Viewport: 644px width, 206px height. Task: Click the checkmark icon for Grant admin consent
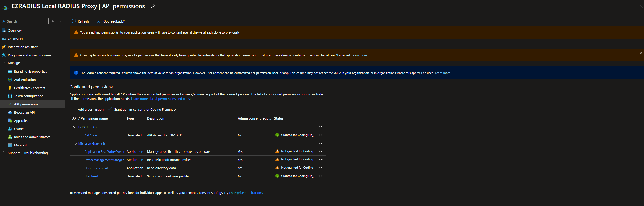coord(109,109)
